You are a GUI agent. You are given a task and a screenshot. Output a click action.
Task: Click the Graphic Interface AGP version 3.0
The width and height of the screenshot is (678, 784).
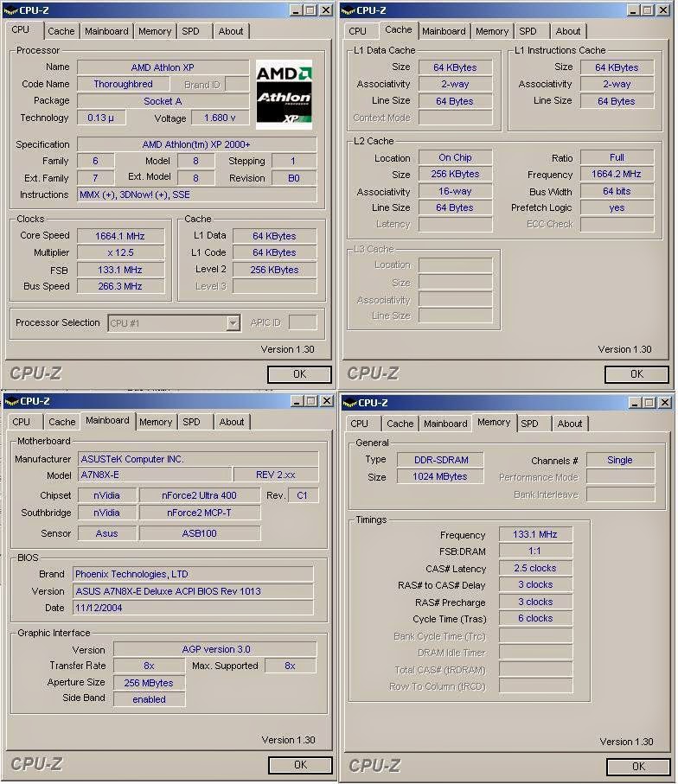215,649
